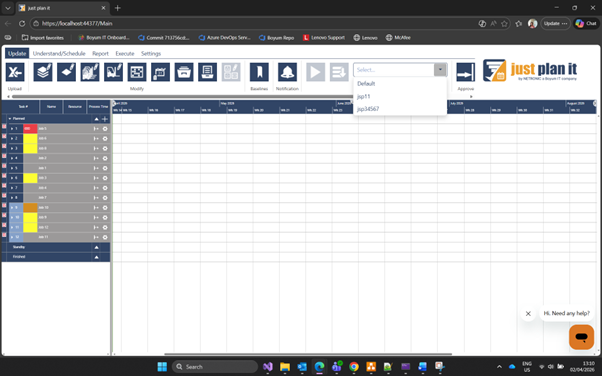The image size is (602, 376).
Task: Open the Azure DevOps Serv... bookmark
Action: point(225,38)
